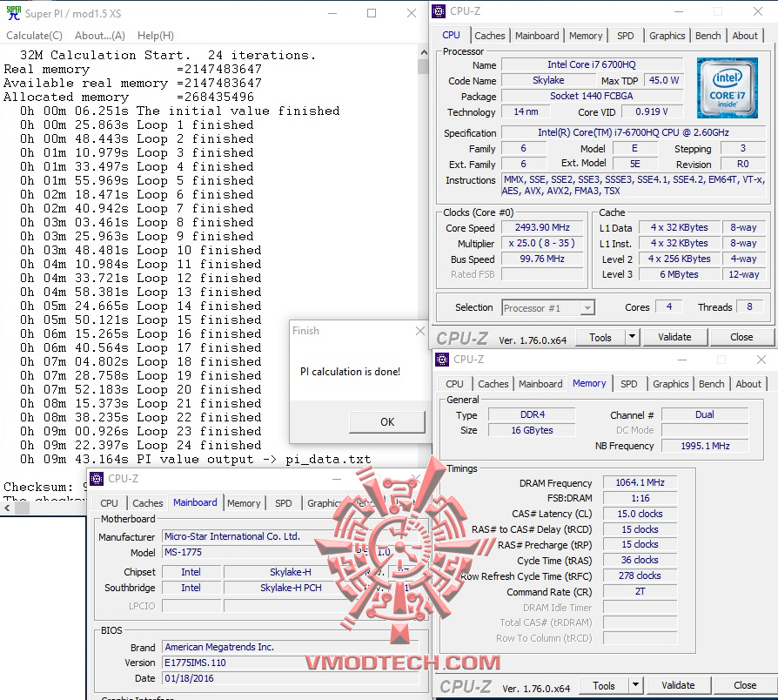Click the CPU-Z title icon in Mainboard window
Screen dimensions: 778x700
pyautogui.click(x=97, y=479)
